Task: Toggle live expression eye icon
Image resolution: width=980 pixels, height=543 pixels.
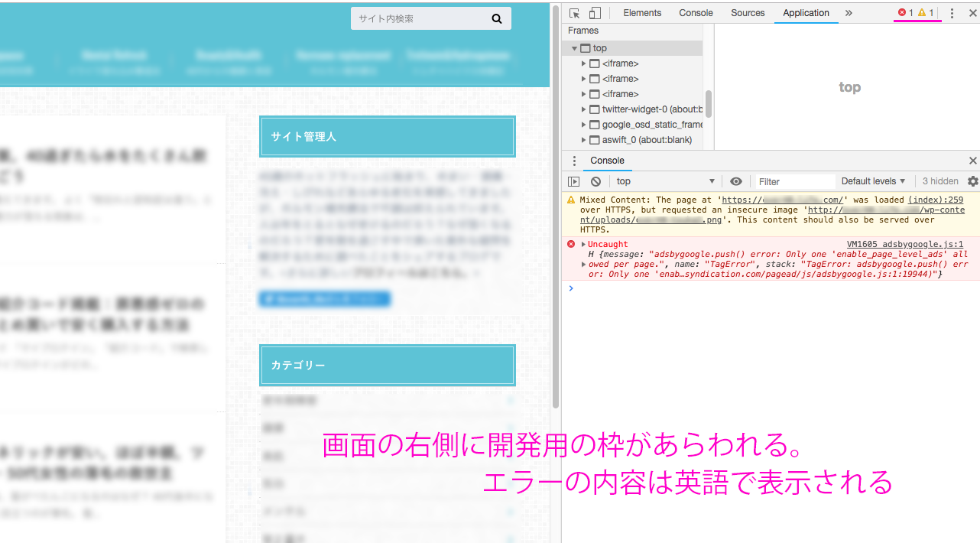Action: pos(736,181)
